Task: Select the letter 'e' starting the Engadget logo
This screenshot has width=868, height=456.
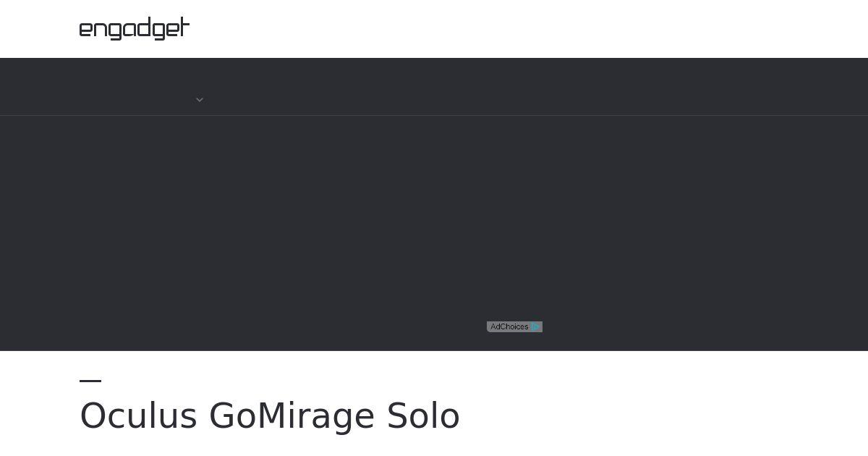Action: 86,30
